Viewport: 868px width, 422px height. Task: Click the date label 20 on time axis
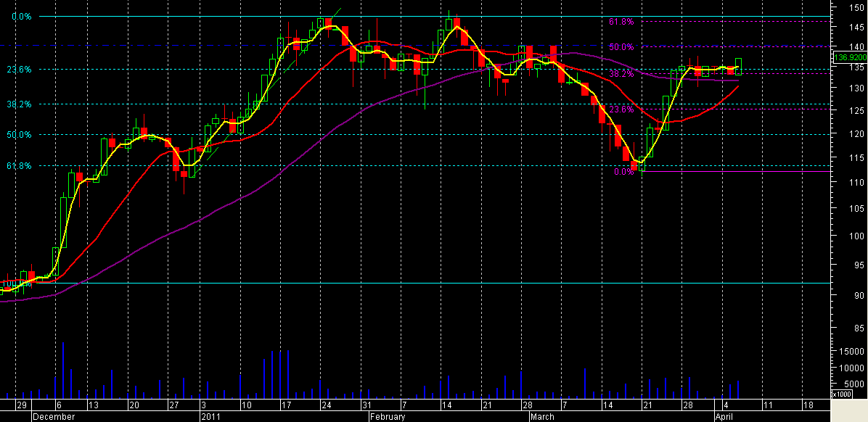pyautogui.click(x=134, y=405)
